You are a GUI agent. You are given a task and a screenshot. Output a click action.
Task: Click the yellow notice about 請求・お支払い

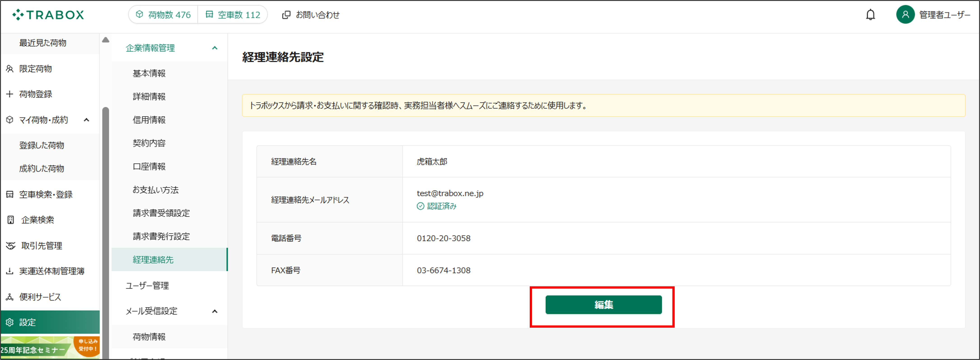pos(603,106)
